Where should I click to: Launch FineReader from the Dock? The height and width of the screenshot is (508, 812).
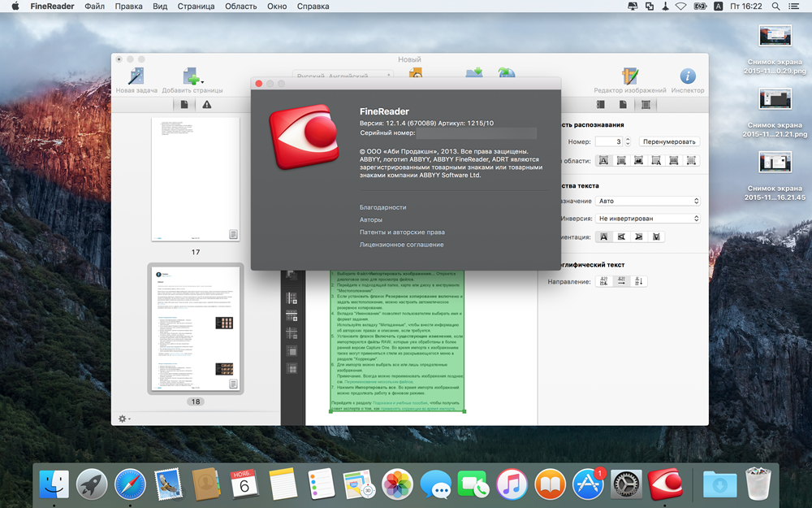665,484
